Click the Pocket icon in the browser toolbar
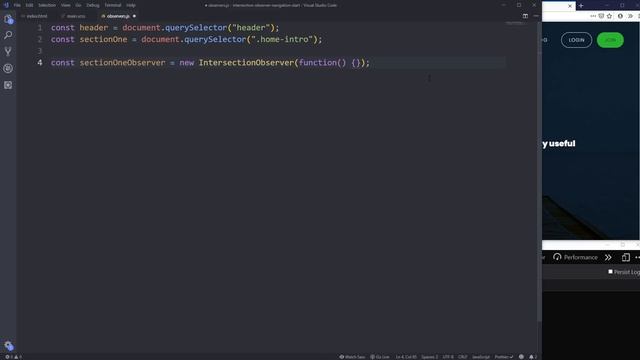 (x=601, y=16)
